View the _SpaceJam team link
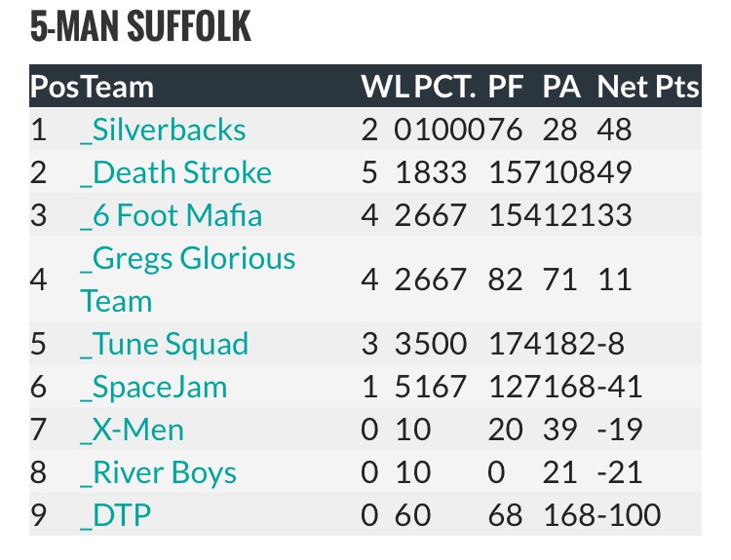Viewport: 731px width, 560px height. pos(153,387)
